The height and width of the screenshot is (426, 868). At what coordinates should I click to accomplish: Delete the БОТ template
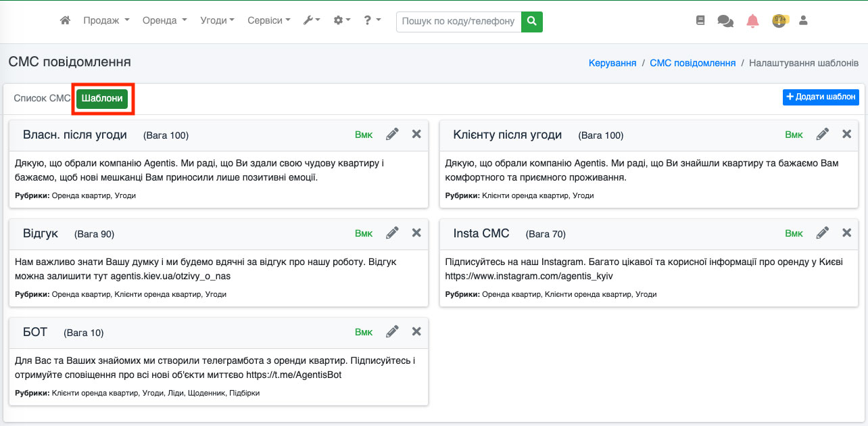tap(416, 331)
